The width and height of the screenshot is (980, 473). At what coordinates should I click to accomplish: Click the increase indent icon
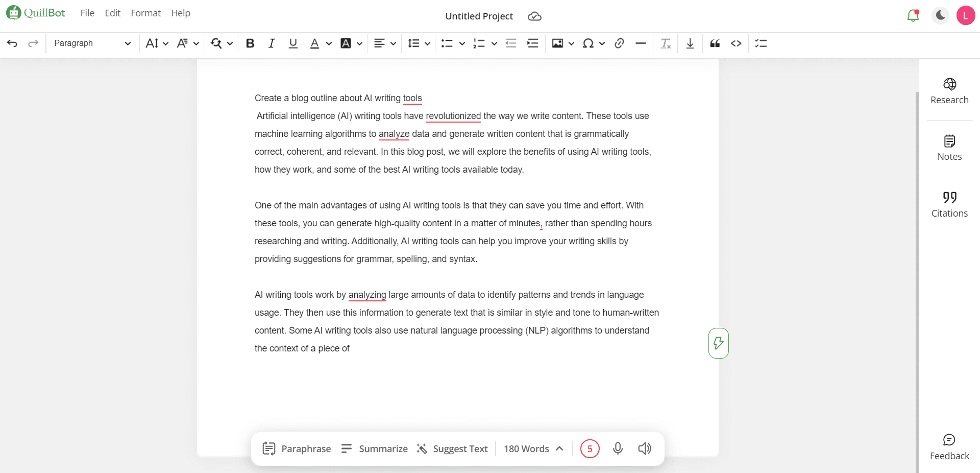(533, 43)
